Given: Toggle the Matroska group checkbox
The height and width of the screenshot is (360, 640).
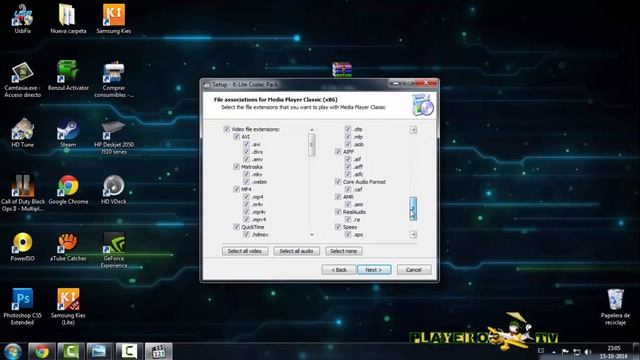Looking at the screenshot, I should [236, 167].
